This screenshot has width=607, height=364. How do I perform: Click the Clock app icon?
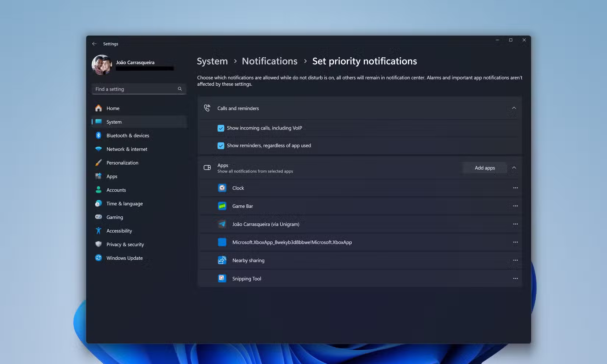pos(222,188)
